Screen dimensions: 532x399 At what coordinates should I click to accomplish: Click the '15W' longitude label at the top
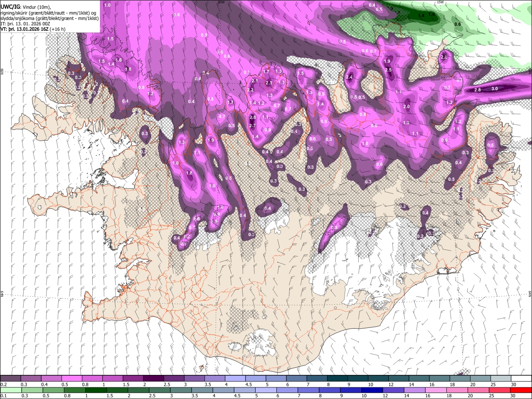(x=440, y=2)
